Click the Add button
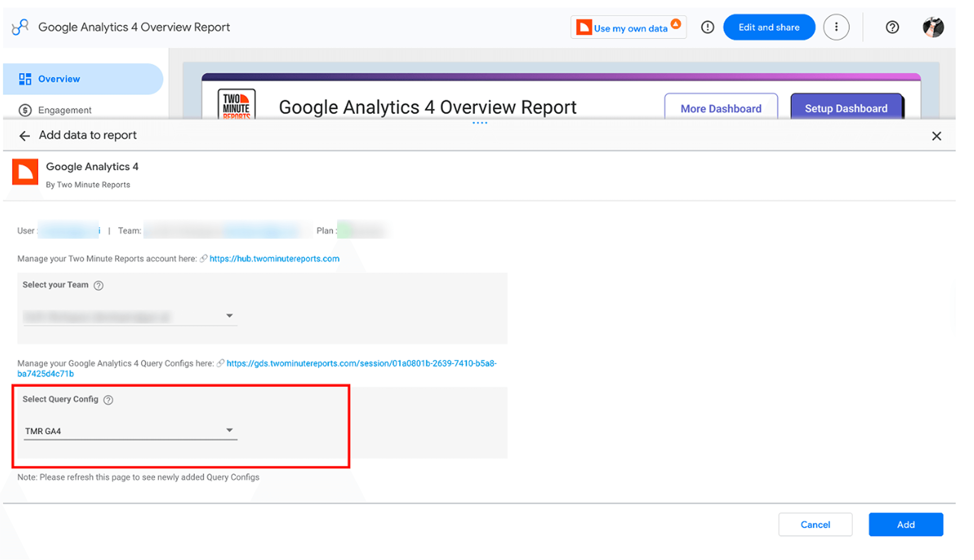 (x=906, y=525)
